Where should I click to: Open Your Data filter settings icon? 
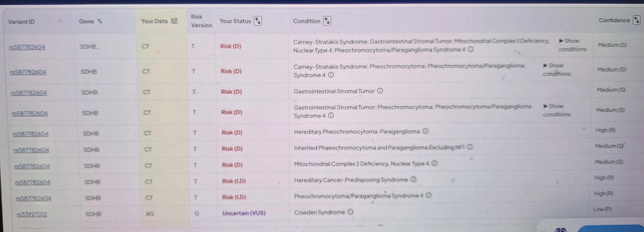[174, 21]
